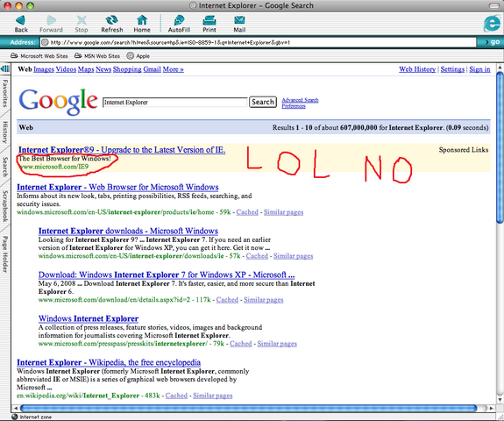Open Similar pages for the Wikipedia result
The image size is (504, 421).
tap(213, 396)
